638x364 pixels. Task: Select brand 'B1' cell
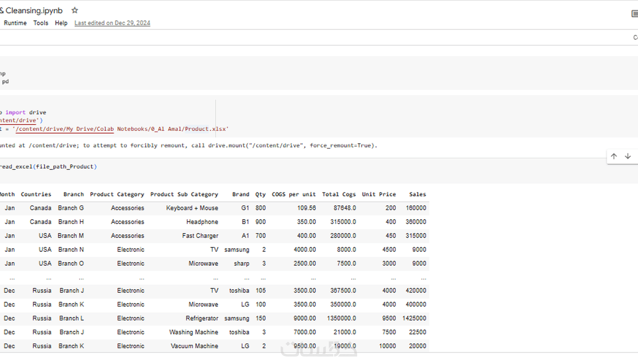245,222
